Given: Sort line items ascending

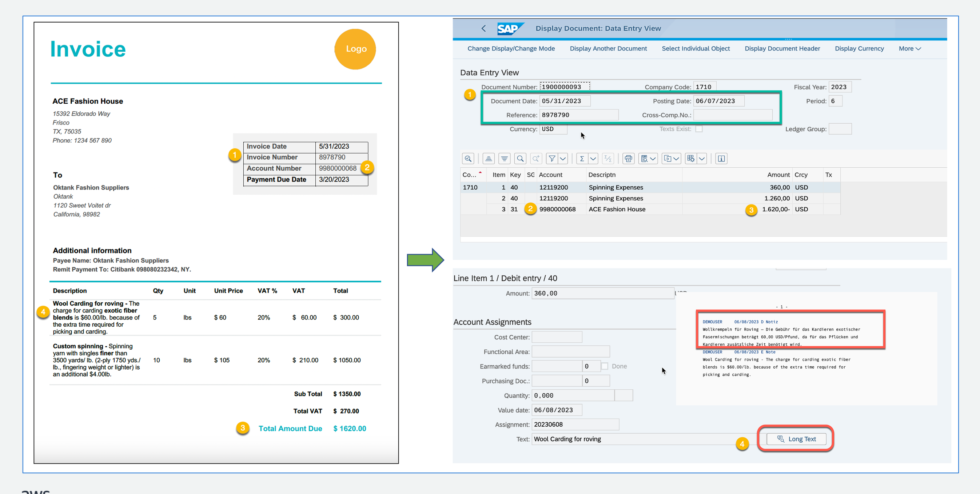Looking at the screenshot, I should click(x=489, y=159).
